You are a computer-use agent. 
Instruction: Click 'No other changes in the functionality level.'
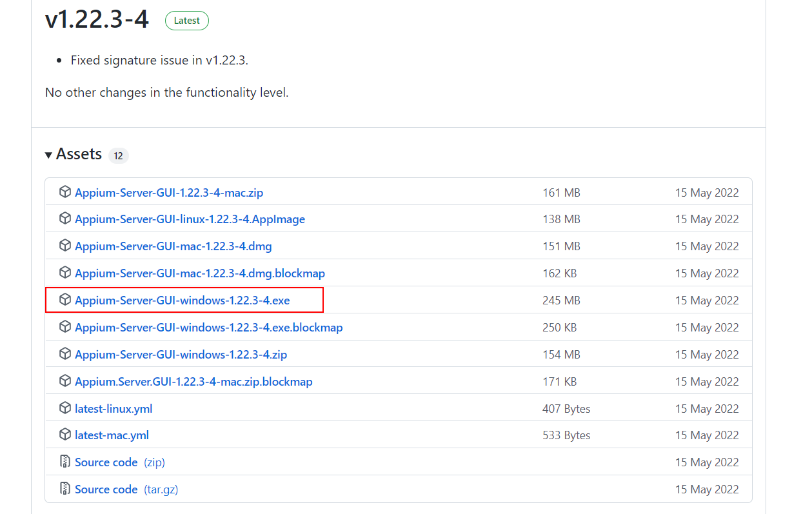pos(166,92)
